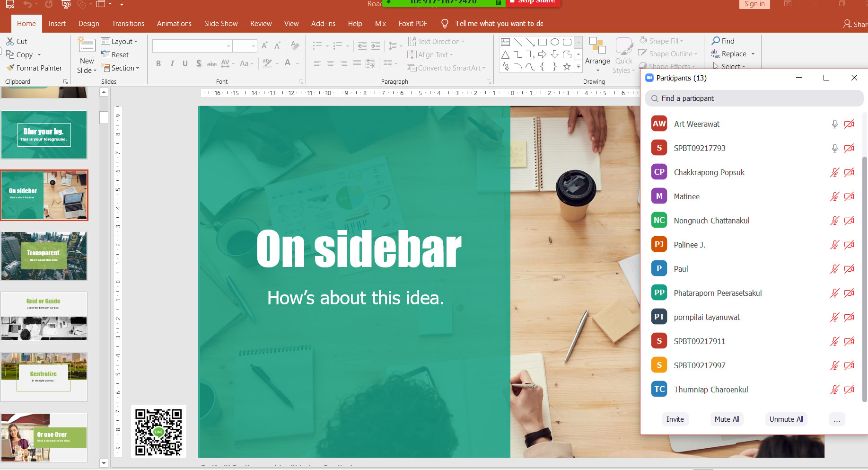
Task: Open the font name combo box
Action: click(x=192, y=46)
